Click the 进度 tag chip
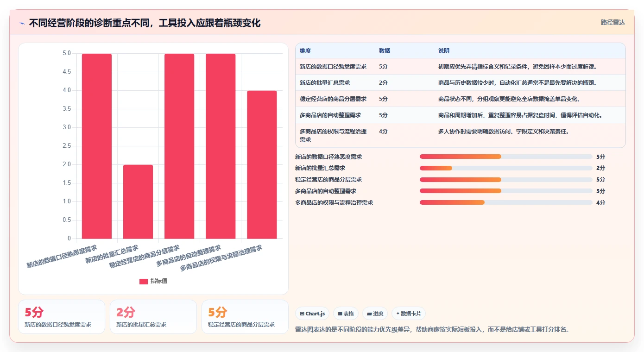The height and width of the screenshot is (352, 644). pyautogui.click(x=375, y=314)
